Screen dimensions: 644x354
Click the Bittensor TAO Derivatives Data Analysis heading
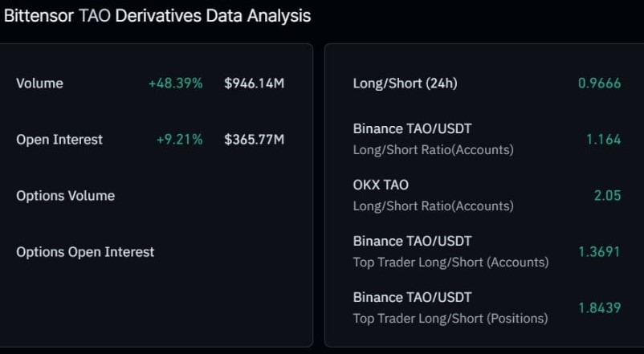[x=157, y=16]
